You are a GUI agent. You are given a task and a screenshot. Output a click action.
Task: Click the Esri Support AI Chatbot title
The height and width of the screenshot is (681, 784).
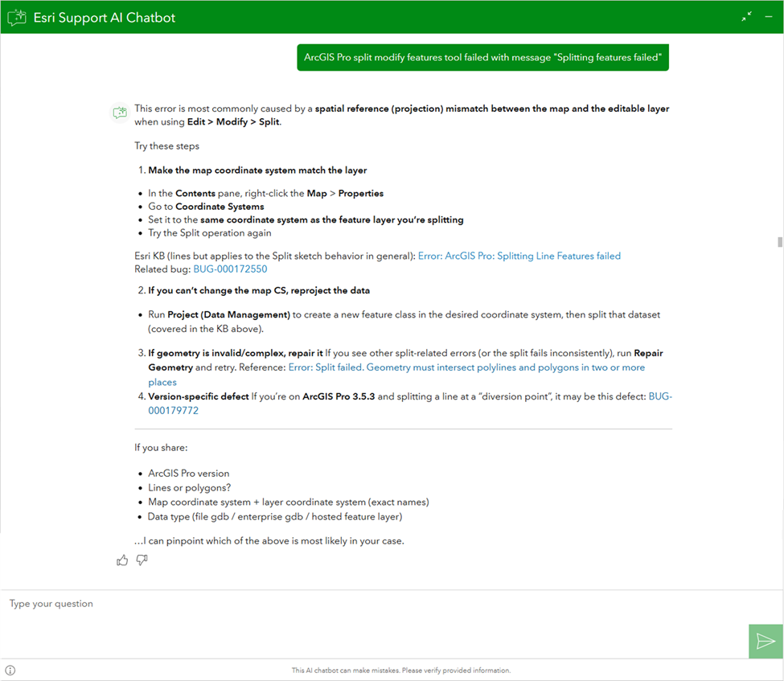pos(104,17)
